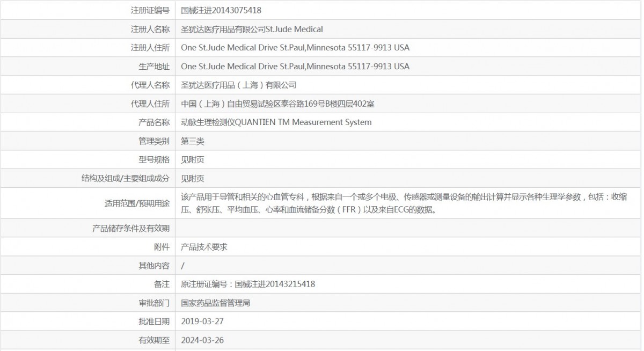Image resolution: width=644 pixels, height=351 pixels.
Task: Open the 产品技术要求 attachment
Action: 204,247
